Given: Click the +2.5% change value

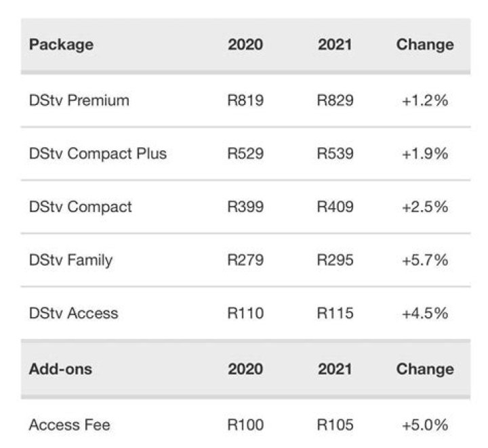Looking at the screenshot, I should (x=425, y=207).
